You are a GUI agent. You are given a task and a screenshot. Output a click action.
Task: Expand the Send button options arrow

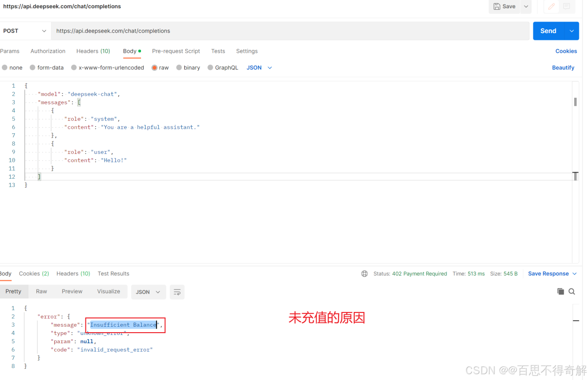(x=571, y=31)
